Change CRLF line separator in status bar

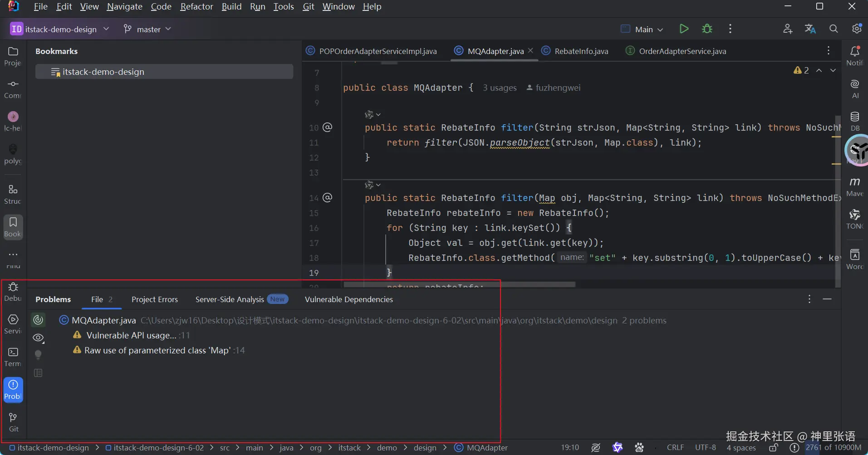[x=675, y=448]
